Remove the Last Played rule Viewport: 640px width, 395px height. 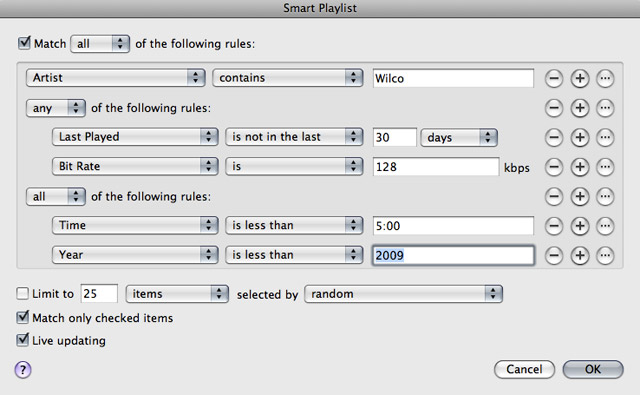(x=554, y=138)
